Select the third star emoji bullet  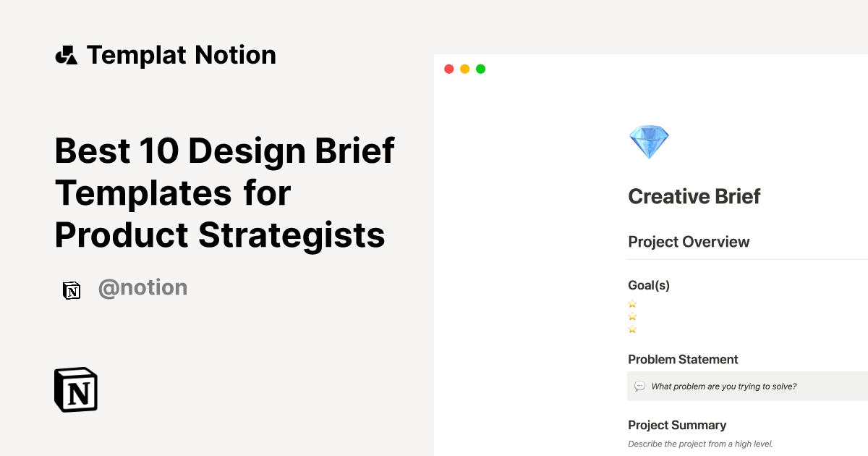(x=632, y=329)
